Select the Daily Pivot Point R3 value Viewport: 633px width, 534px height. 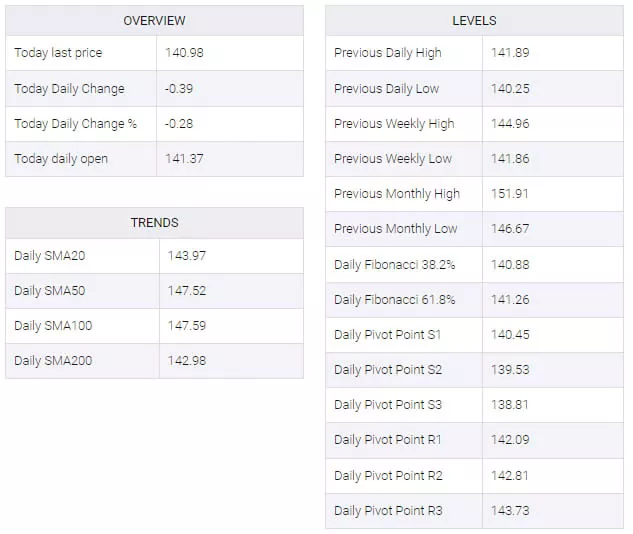click(x=509, y=511)
